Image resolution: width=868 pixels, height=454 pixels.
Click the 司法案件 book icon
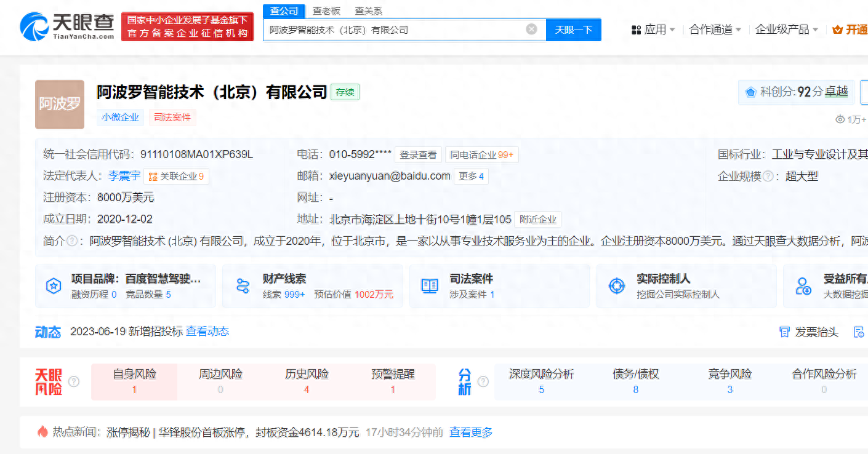point(430,285)
